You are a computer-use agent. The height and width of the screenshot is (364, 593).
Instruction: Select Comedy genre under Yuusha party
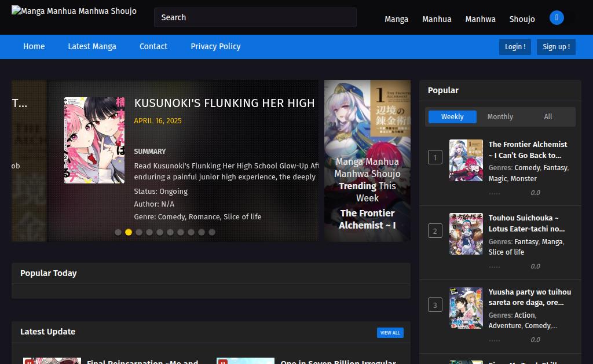(538, 326)
